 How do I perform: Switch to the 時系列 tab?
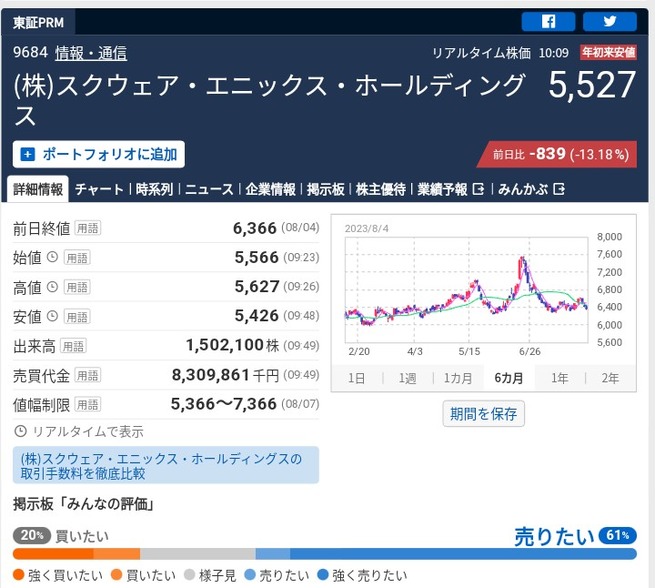point(154,190)
